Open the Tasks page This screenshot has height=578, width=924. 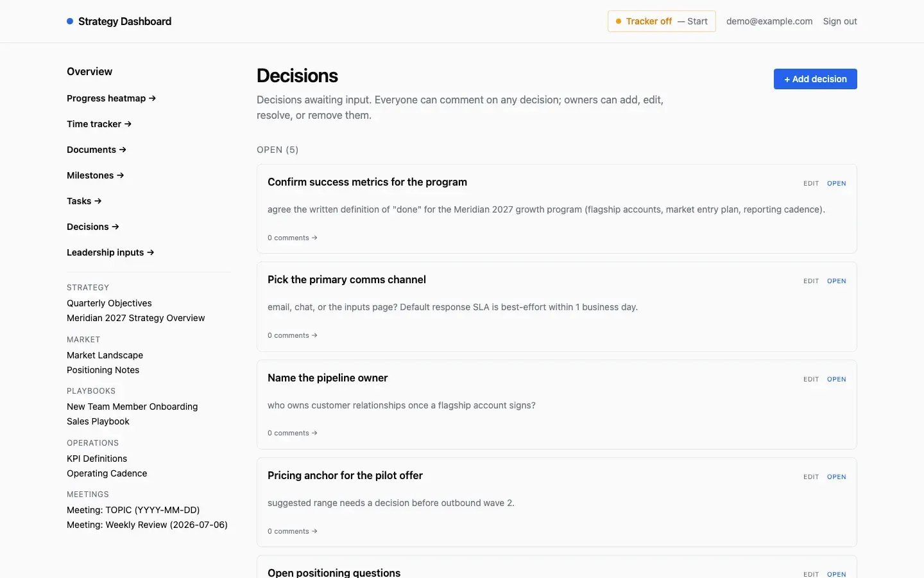(84, 201)
